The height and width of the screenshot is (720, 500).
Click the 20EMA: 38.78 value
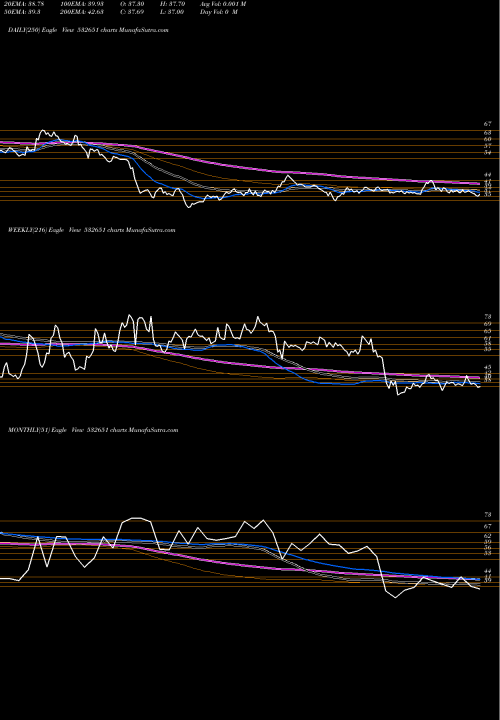tap(23, 4)
